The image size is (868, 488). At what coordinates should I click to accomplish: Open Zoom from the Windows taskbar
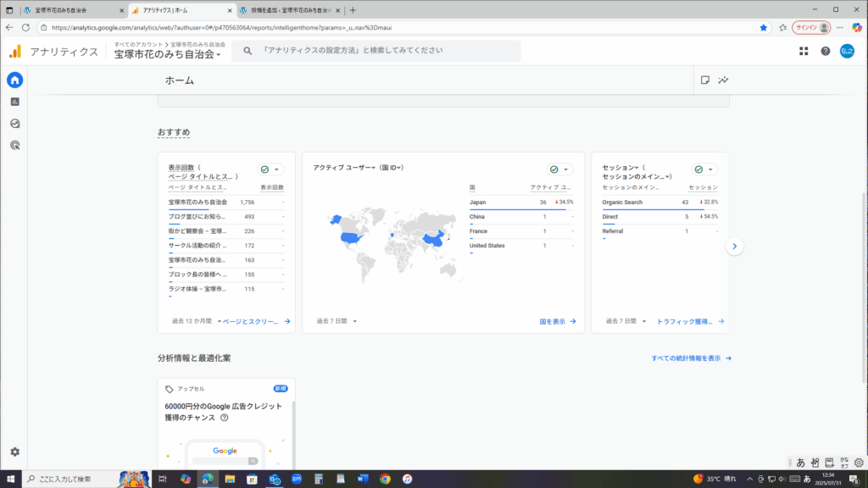click(x=297, y=480)
